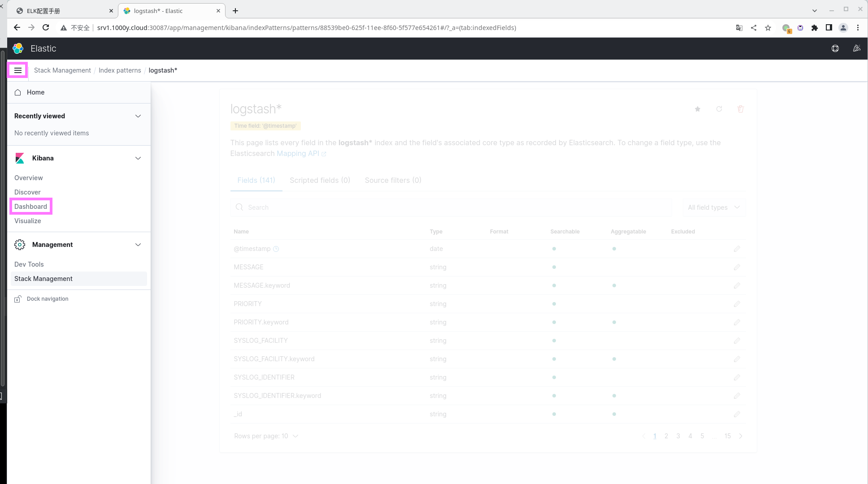Open the newsfeed icon in header
This screenshot has height=484, width=868.
coord(856,48)
